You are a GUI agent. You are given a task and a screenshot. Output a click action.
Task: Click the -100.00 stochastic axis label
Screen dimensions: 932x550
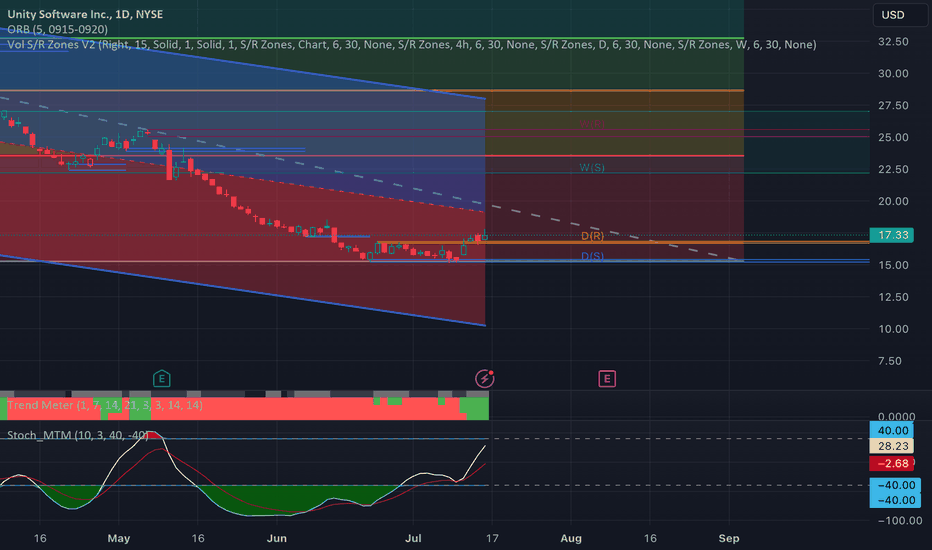coord(899,520)
